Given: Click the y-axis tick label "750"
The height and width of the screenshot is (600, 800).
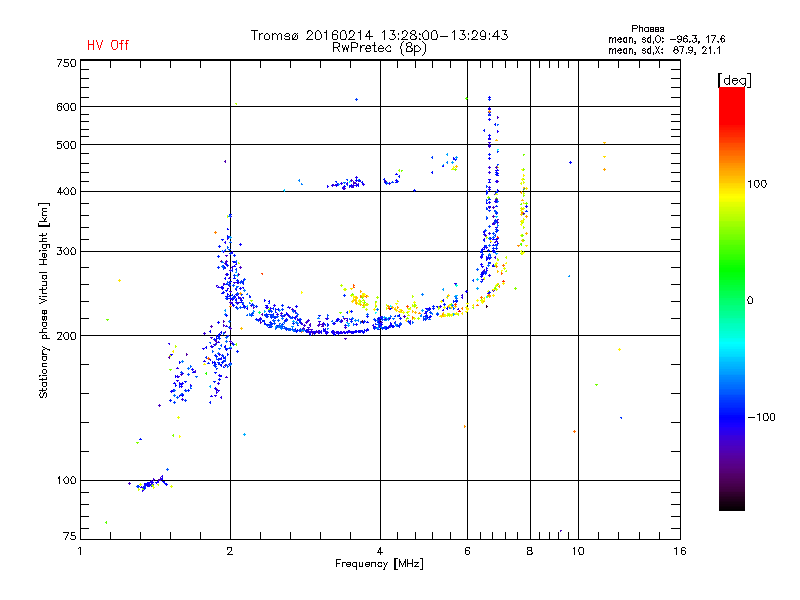Looking at the screenshot, I should pos(66,63).
